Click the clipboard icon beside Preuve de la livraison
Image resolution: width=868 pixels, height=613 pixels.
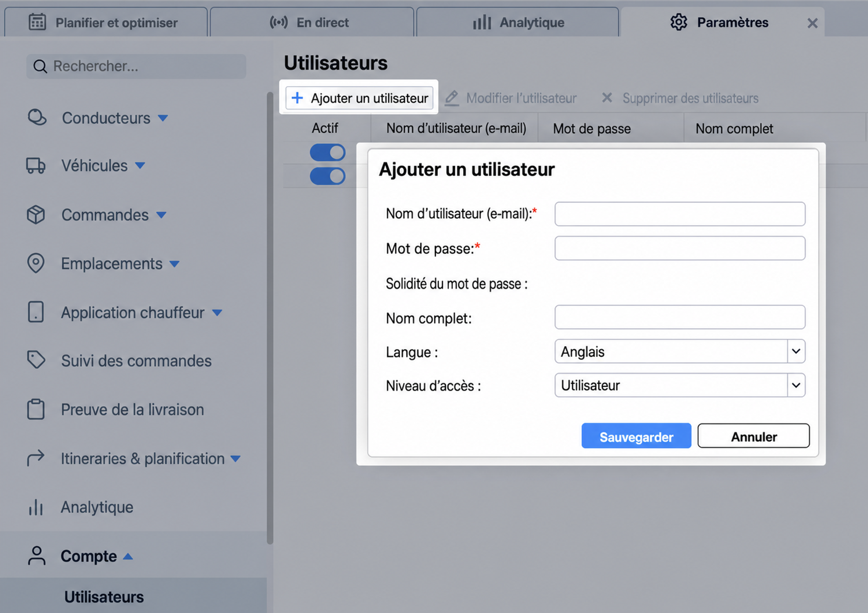[36, 409]
